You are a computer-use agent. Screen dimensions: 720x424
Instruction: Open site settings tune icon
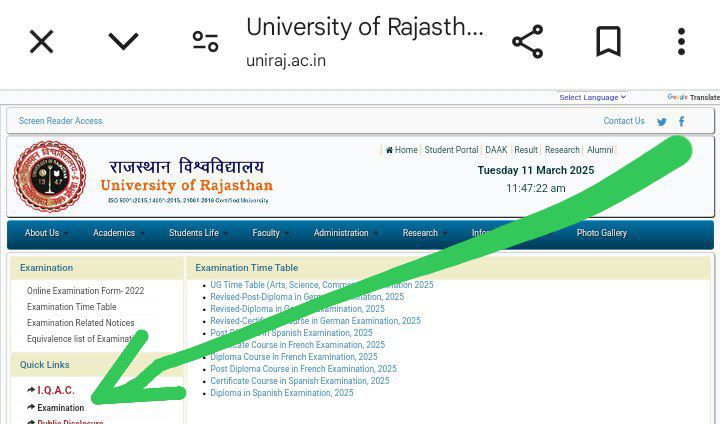[205, 42]
